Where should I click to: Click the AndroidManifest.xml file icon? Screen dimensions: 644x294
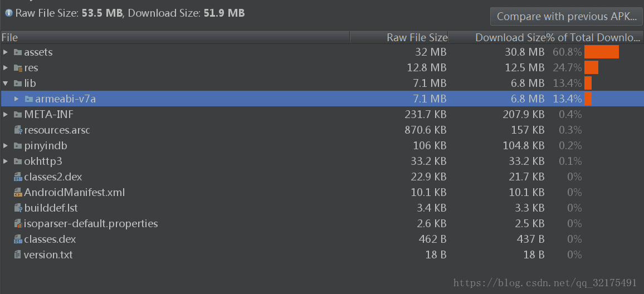[x=18, y=193]
